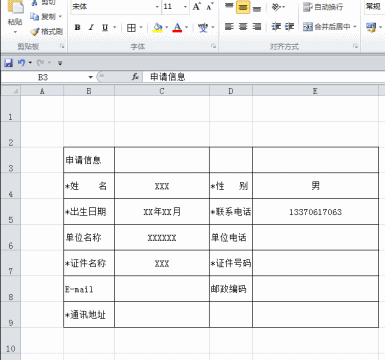The width and height of the screenshot is (385, 360).
Task: Open Merge and Center dropdown arrow
Action: [355, 26]
